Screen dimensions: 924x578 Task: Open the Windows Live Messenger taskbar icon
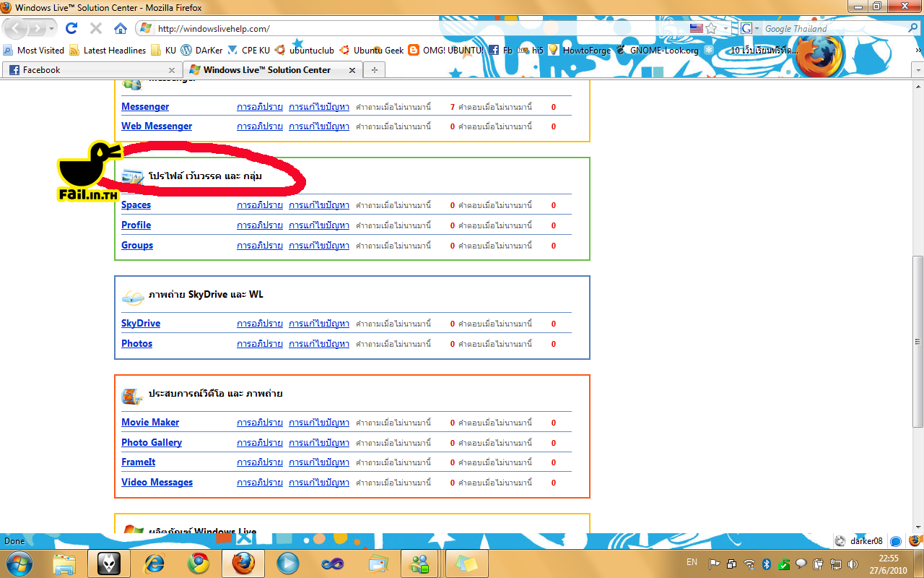click(420, 563)
